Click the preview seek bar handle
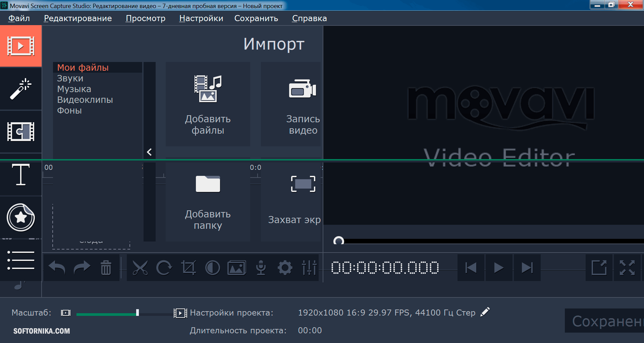This screenshot has width=644, height=343. click(339, 241)
